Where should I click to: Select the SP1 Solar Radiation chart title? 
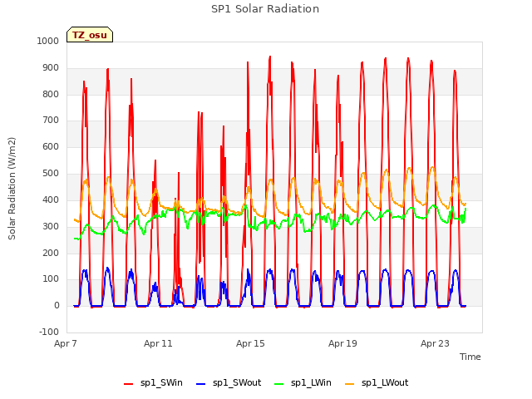[x=265, y=9]
